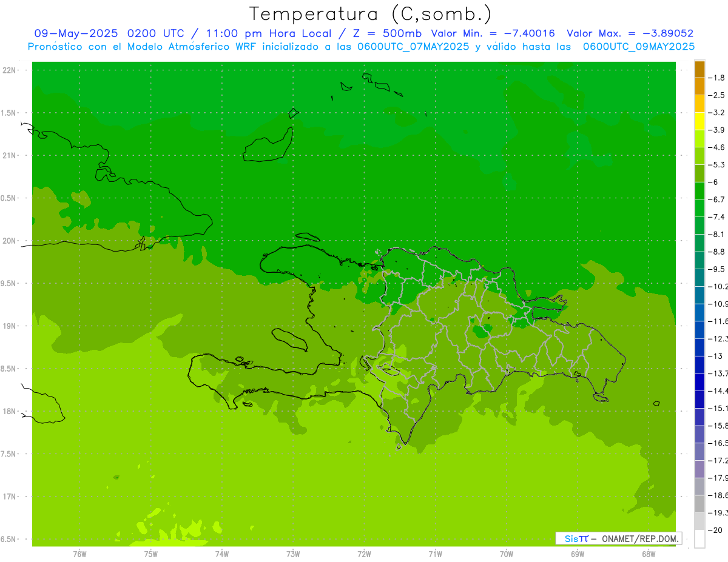Viewport: 728px width, 562px height.
Task: Select the 'Valor Min. = -7.40016' text
Action: pos(493,33)
